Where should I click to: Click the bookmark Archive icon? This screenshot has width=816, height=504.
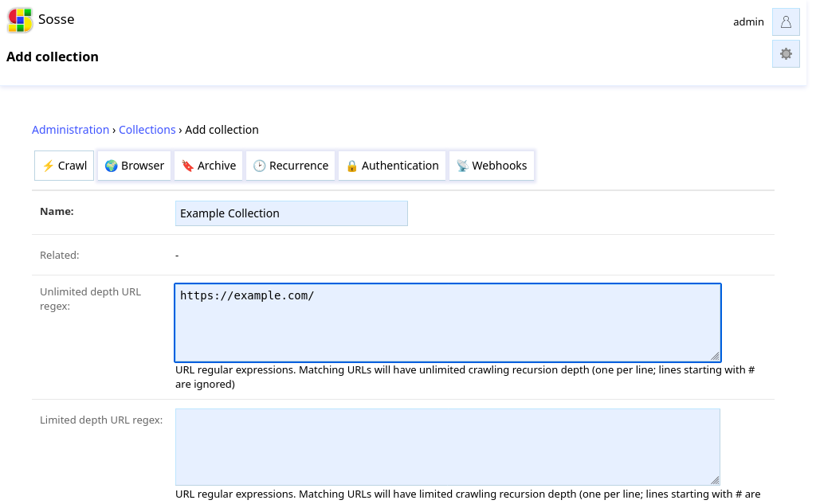pyautogui.click(x=187, y=166)
